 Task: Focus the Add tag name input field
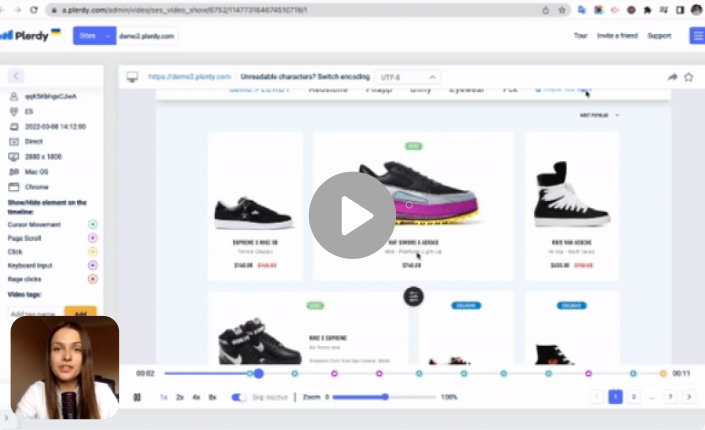click(36, 313)
